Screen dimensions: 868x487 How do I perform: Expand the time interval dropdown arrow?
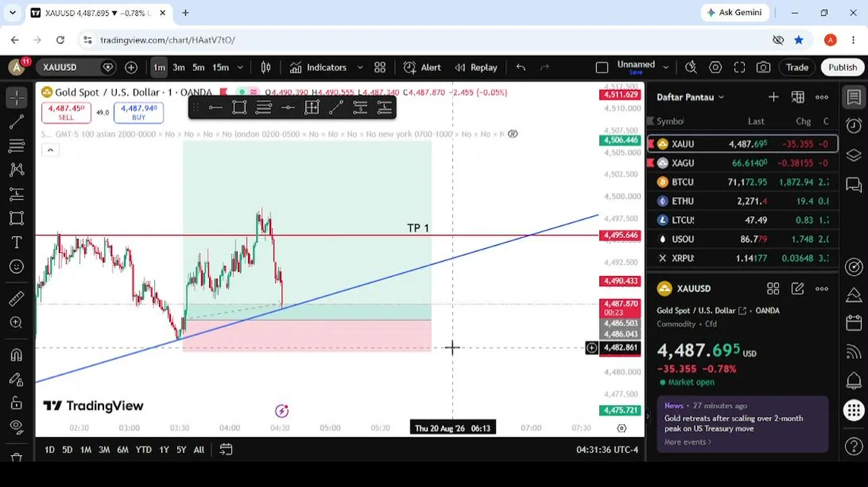click(x=241, y=67)
